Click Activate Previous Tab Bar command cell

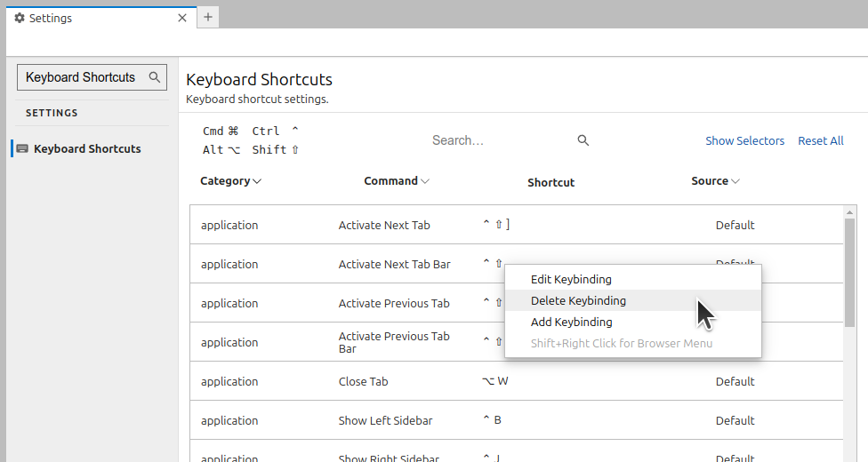394,342
